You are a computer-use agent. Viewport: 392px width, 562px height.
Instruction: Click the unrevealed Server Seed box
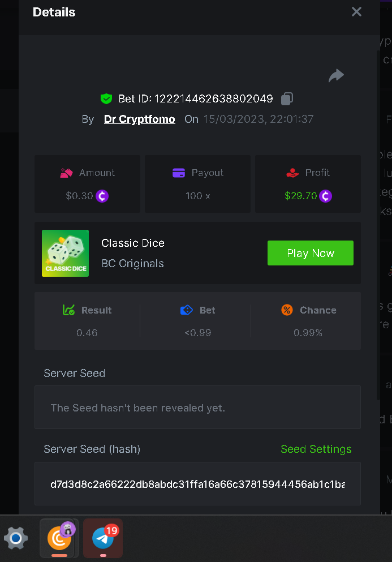coord(197,407)
